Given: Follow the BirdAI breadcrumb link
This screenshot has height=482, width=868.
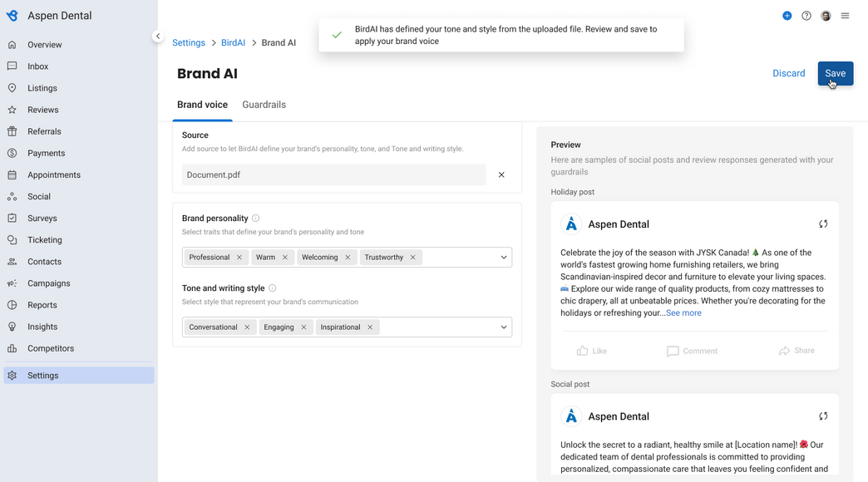Looking at the screenshot, I should coord(233,42).
